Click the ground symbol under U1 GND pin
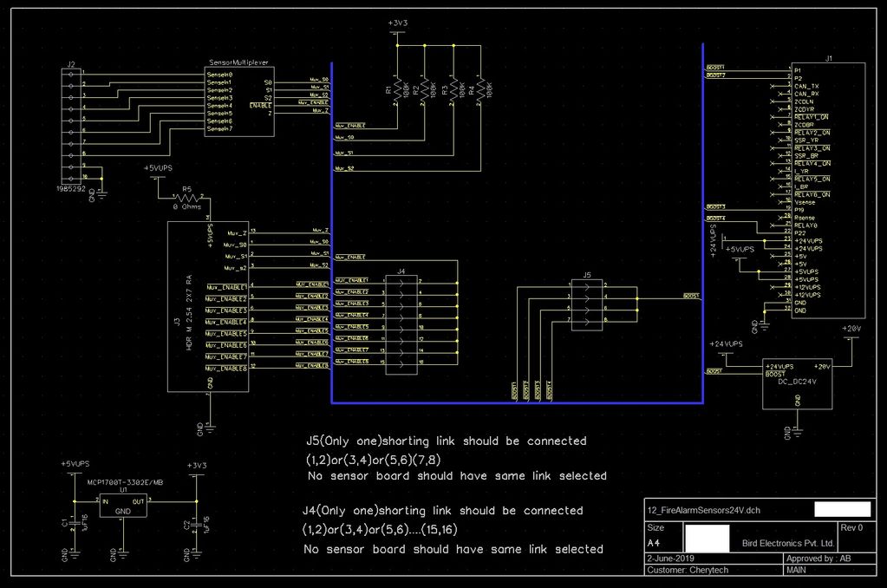887x588 pixels. (123, 553)
